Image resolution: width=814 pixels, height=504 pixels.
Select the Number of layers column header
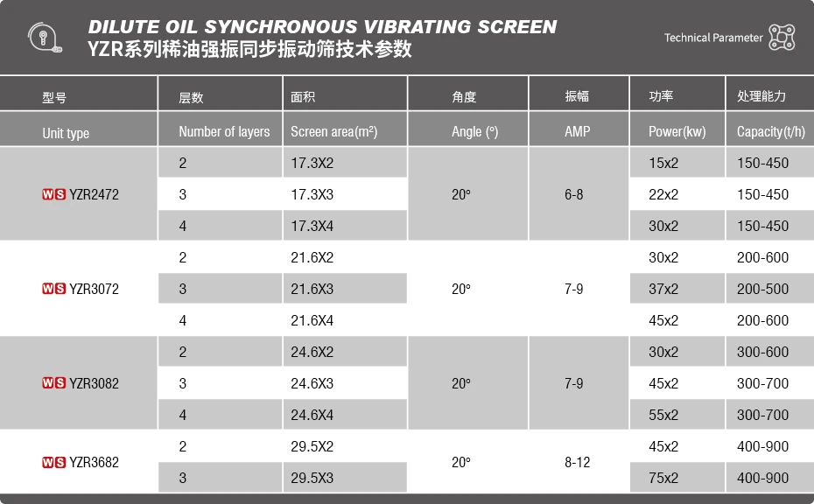[x=224, y=132]
